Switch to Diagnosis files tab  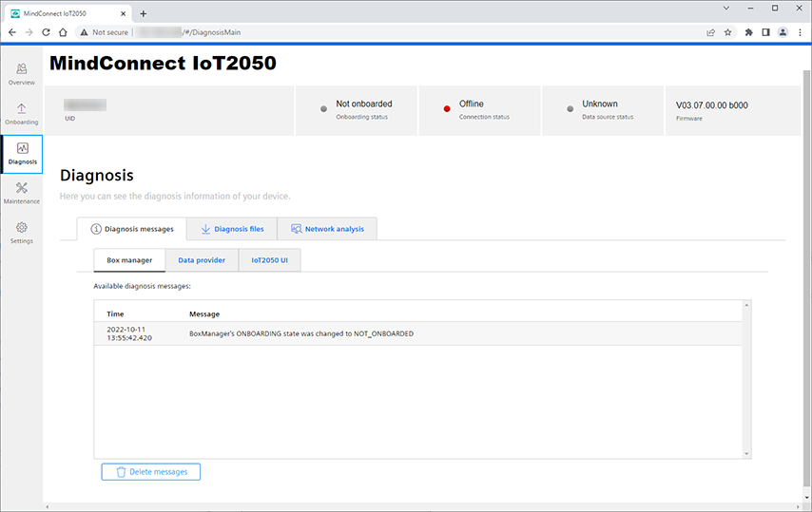point(232,229)
